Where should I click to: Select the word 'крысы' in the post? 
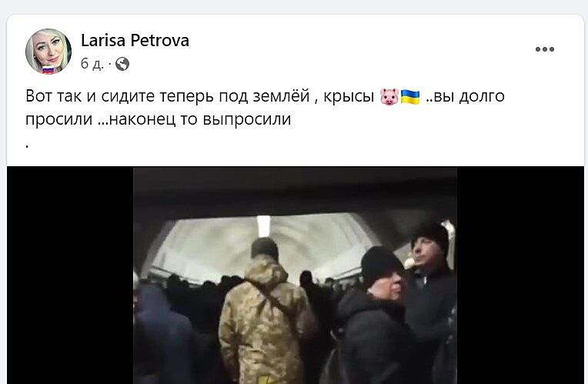click(x=349, y=96)
